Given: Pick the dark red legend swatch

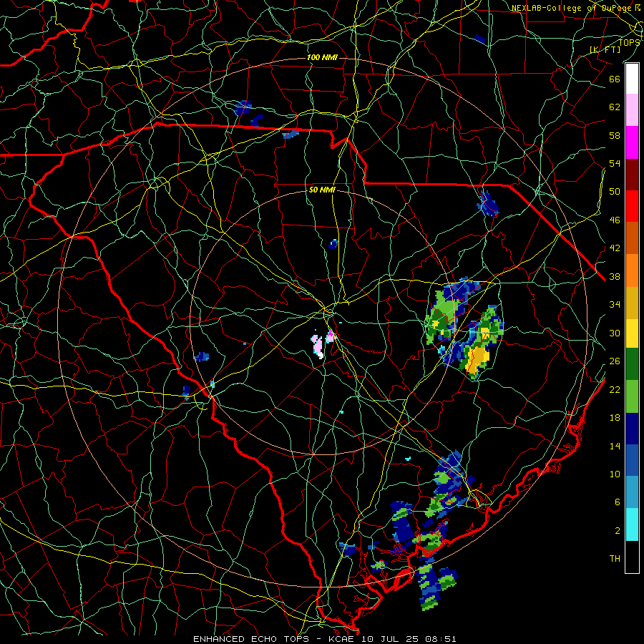Looking at the screenshot, I should click(x=632, y=174).
